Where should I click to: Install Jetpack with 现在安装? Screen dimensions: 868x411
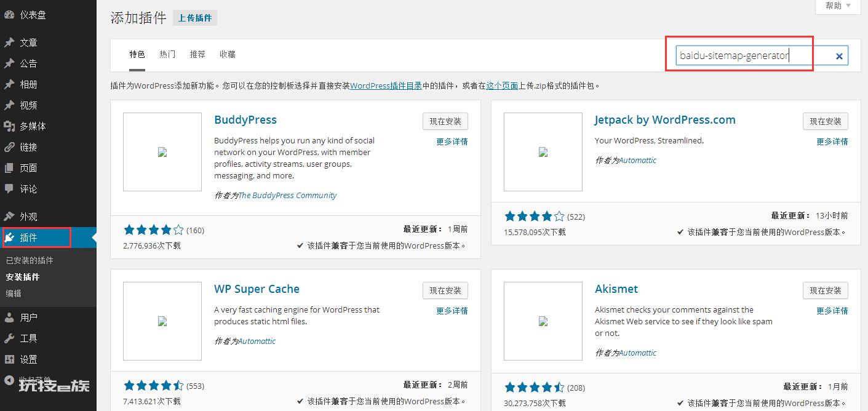[x=826, y=121]
